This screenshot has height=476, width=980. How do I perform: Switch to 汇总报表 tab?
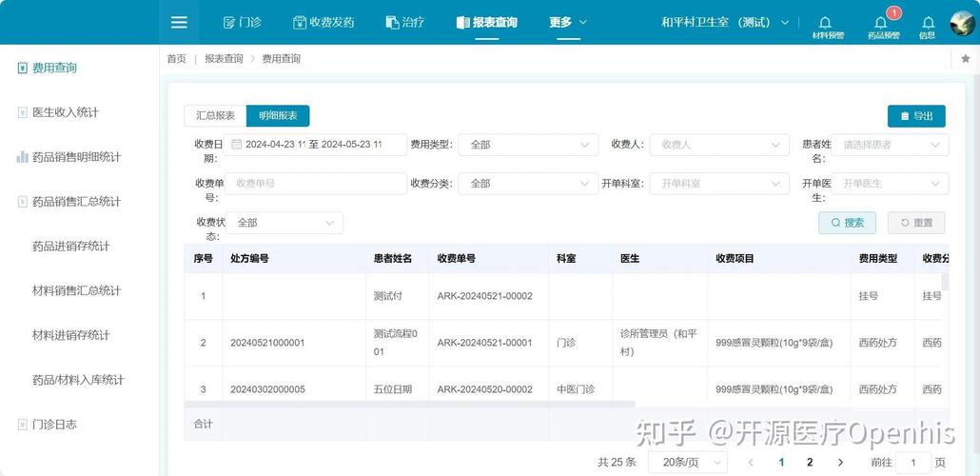[215, 116]
